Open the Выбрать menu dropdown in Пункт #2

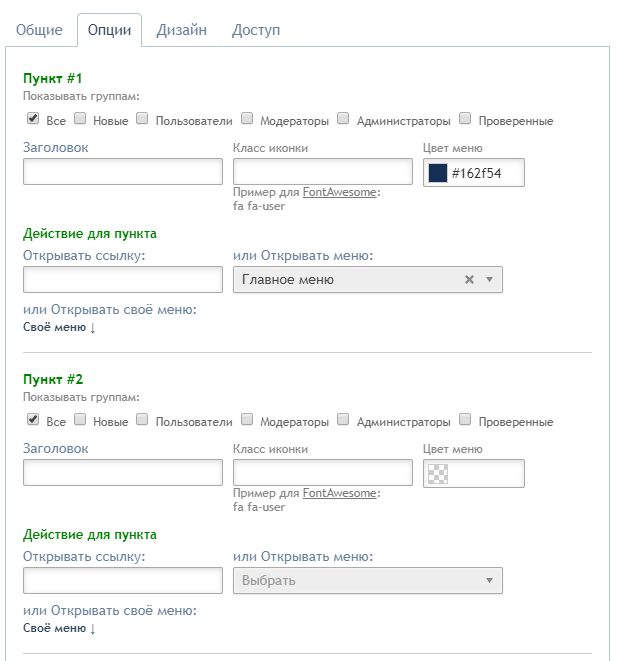point(368,580)
